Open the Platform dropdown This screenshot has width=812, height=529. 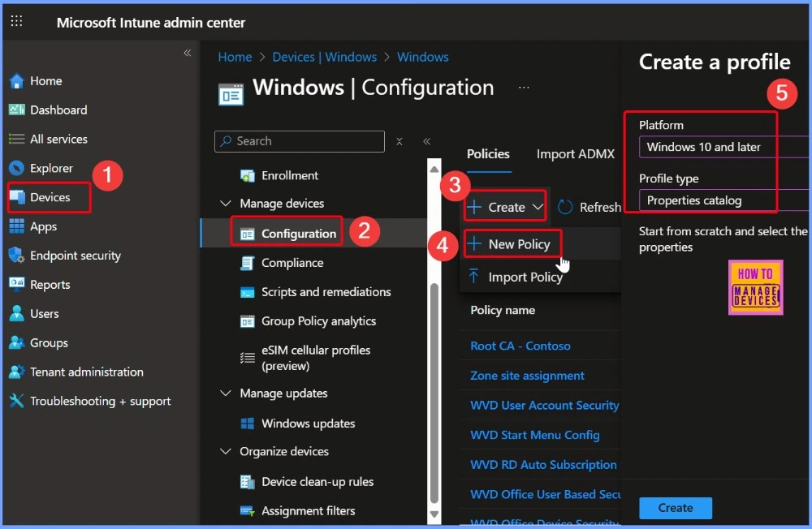coord(723,147)
